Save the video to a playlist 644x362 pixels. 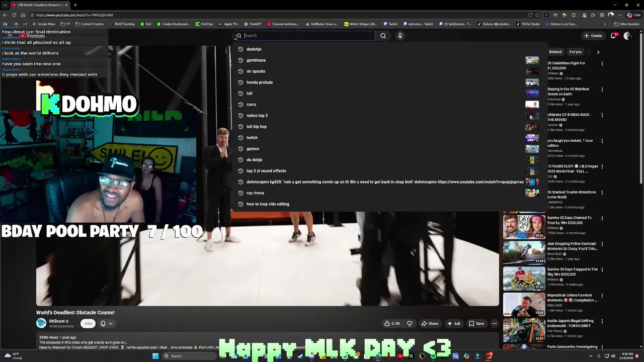tap(476, 323)
